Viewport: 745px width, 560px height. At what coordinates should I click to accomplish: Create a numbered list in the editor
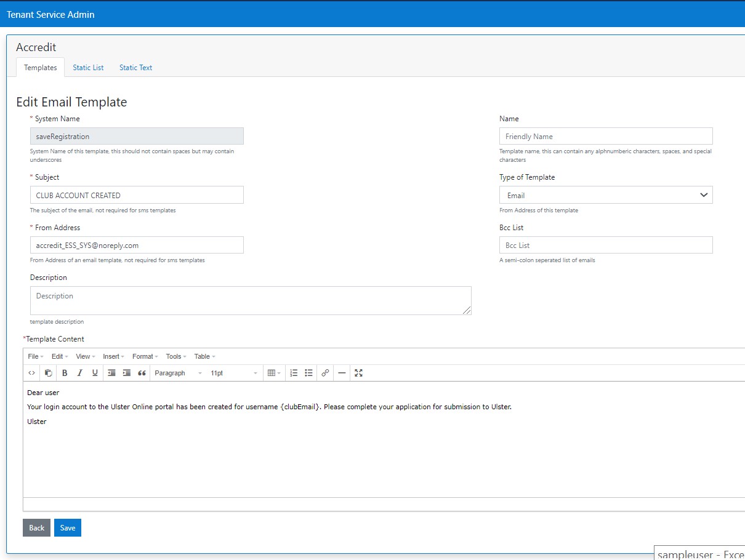[294, 373]
